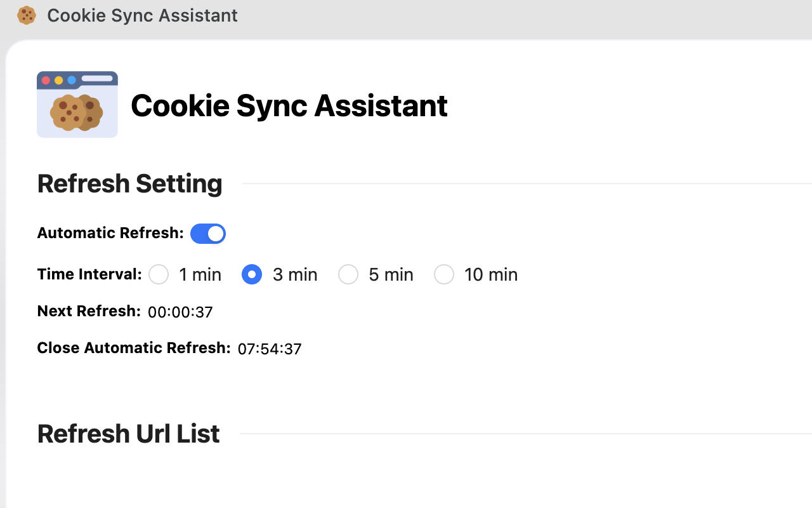Click the Close Automatic Refresh time 07:54:37

click(270, 349)
